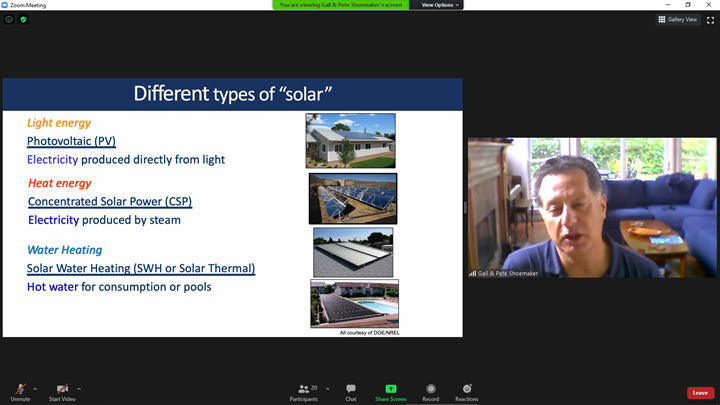This screenshot has height=405, width=720.
Task: Click 'Hot water for consumption or pools' text
Action: [119, 287]
